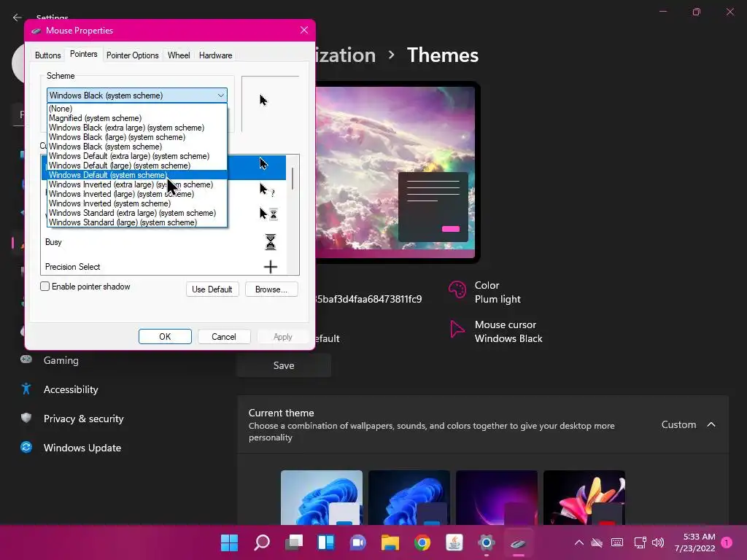Image resolution: width=747 pixels, height=560 pixels.
Task: Apply the purple Glow theme thumbnail
Action: [x=497, y=497]
